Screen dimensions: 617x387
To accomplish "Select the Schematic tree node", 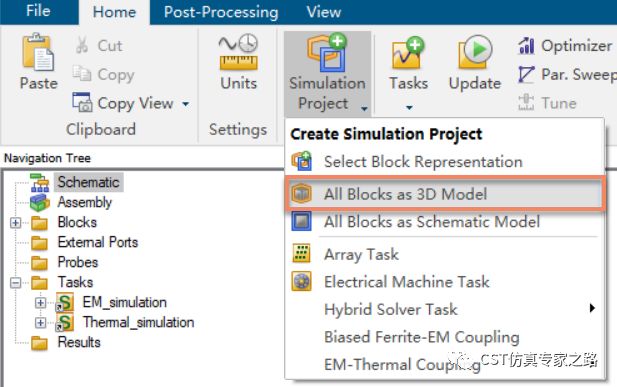I will click(88, 182).
